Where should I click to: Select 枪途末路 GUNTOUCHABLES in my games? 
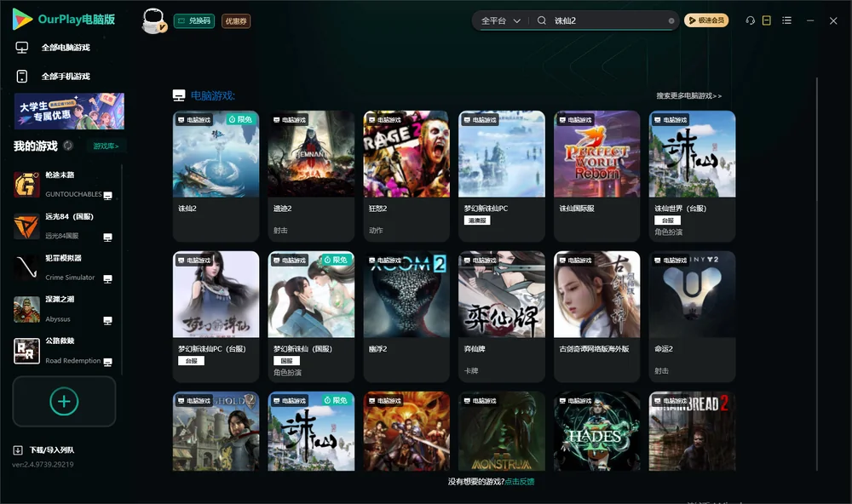point(64,184)
